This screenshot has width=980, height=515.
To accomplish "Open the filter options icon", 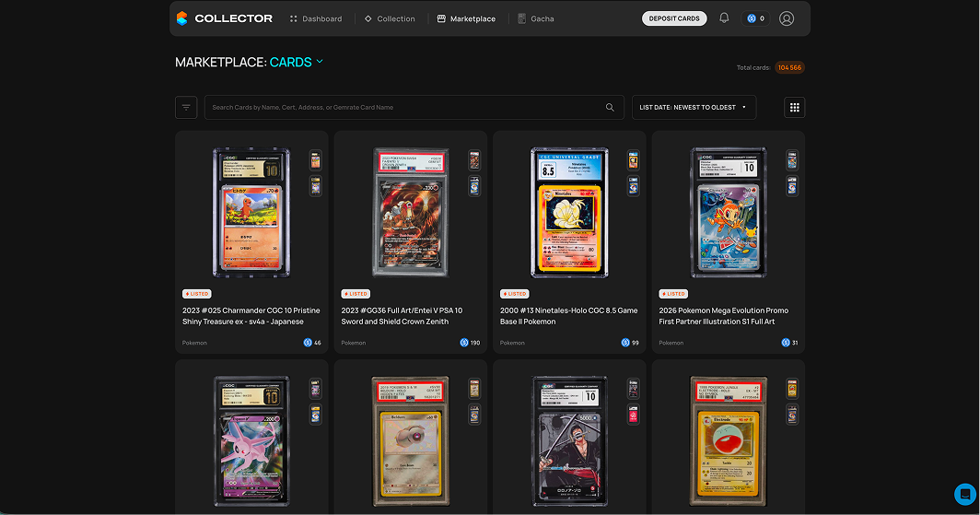I will tap(186, 108).
